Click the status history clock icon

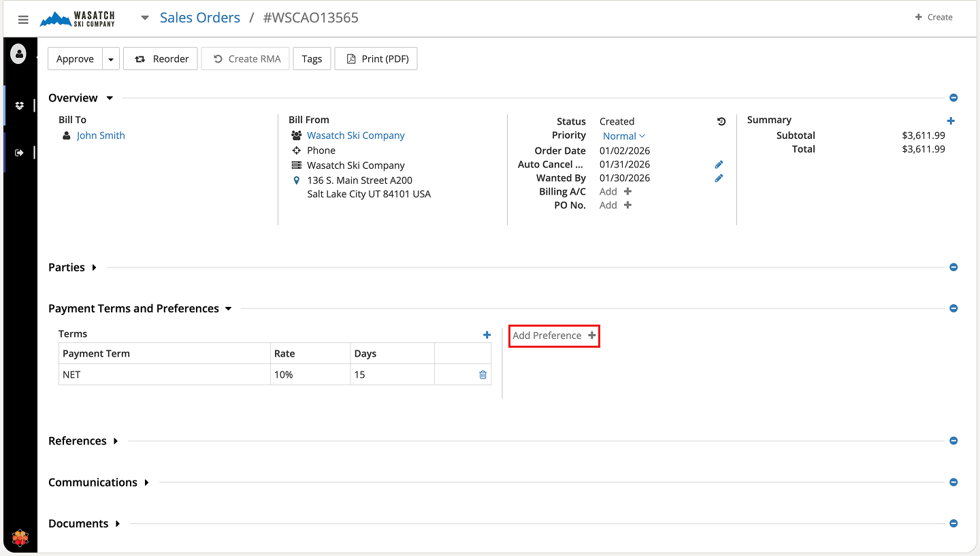(x=721, y=122)
